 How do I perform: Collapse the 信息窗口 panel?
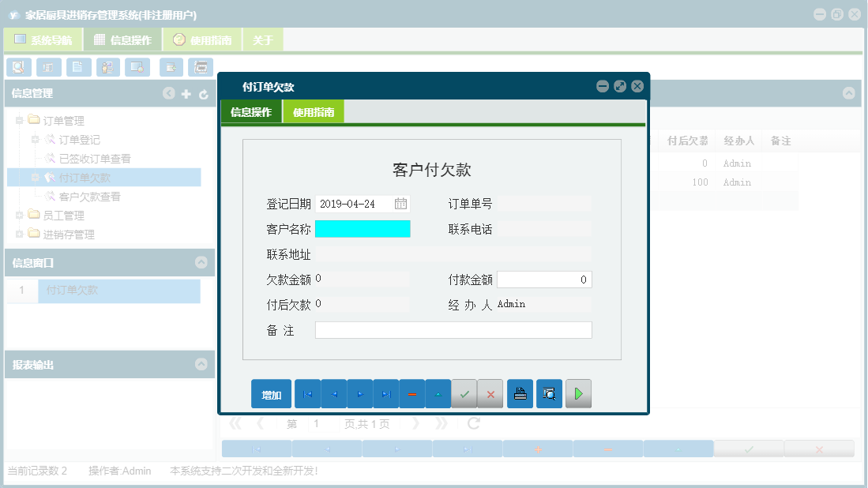point(201,263)
